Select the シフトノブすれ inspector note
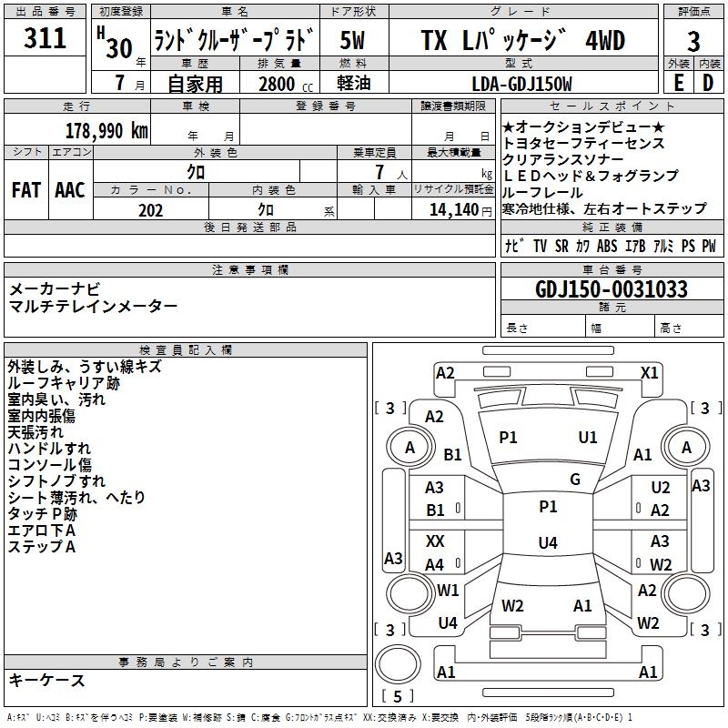 click(56, 481)
